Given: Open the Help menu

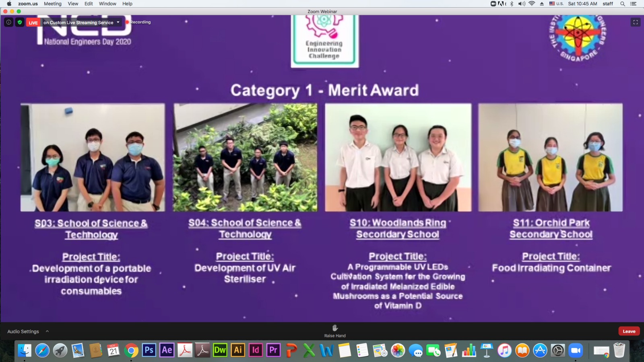Looking at the screenshot, I should point(127,4).
